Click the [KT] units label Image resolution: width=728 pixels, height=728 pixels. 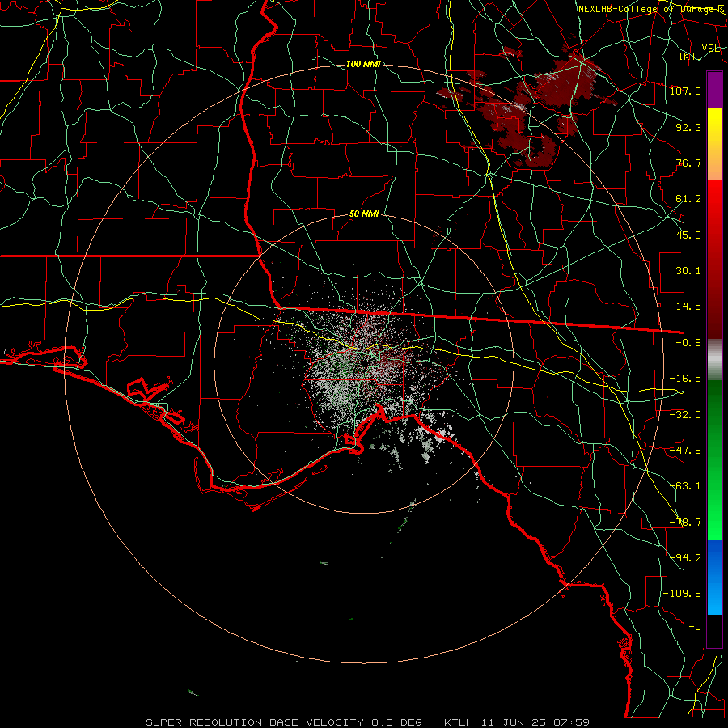(x=691, y=56)
